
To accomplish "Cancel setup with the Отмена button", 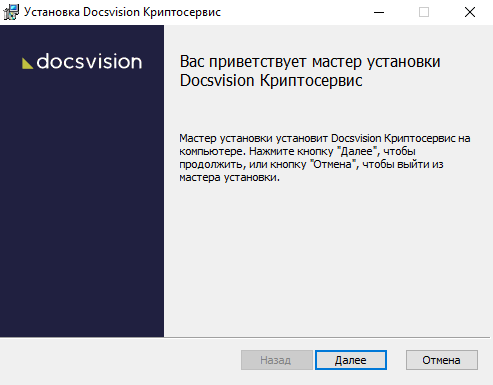I will [442, 360].
